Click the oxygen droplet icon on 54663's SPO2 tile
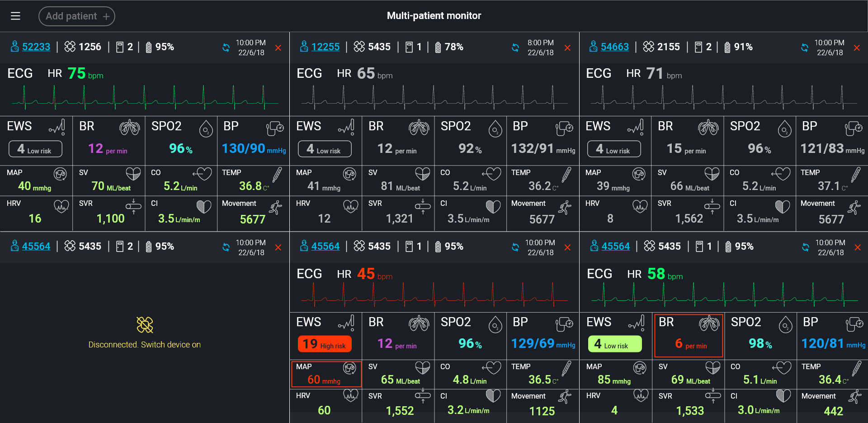868x423 pixels. point(785,128)
